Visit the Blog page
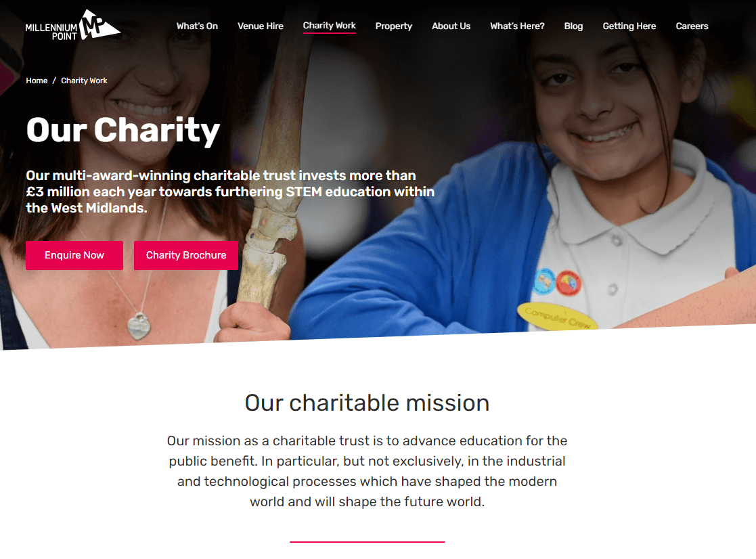The width and height of the screenshot is (756, 559). [573, 26]
